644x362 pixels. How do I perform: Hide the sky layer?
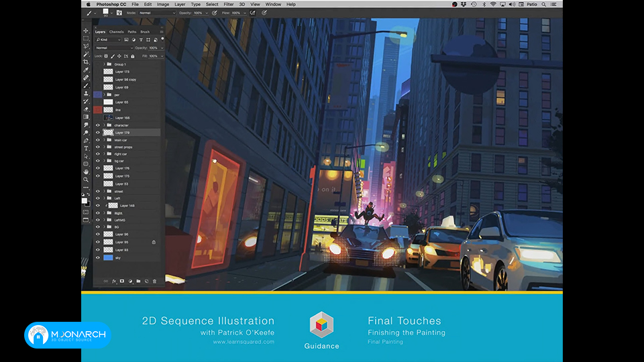tap(98, 257)
